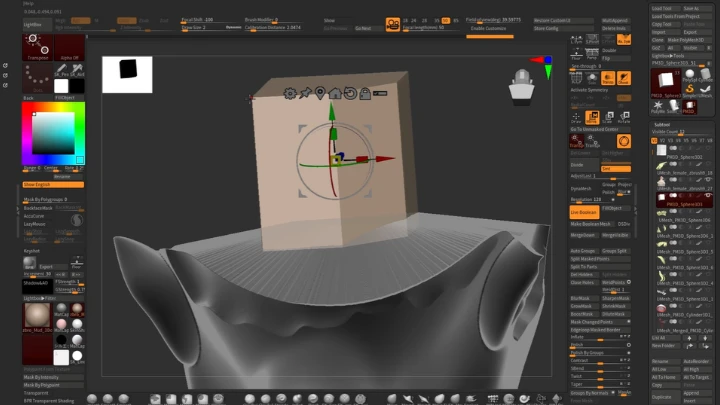Click the MergeDown button
Viewport: 720px width, 405px height.
584,235
